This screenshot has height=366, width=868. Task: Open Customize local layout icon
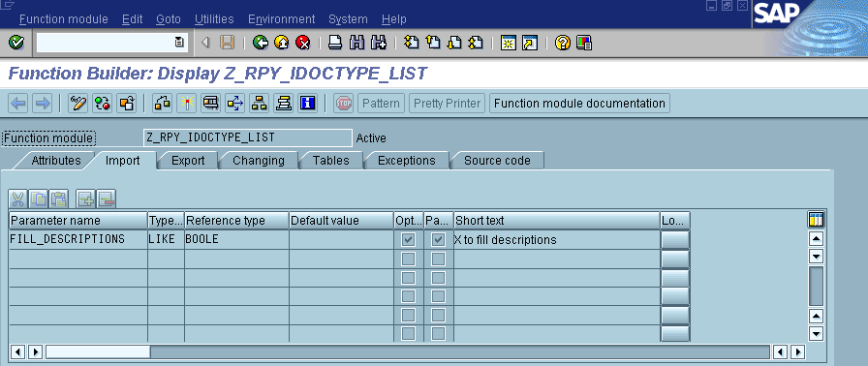pos(584,43)
